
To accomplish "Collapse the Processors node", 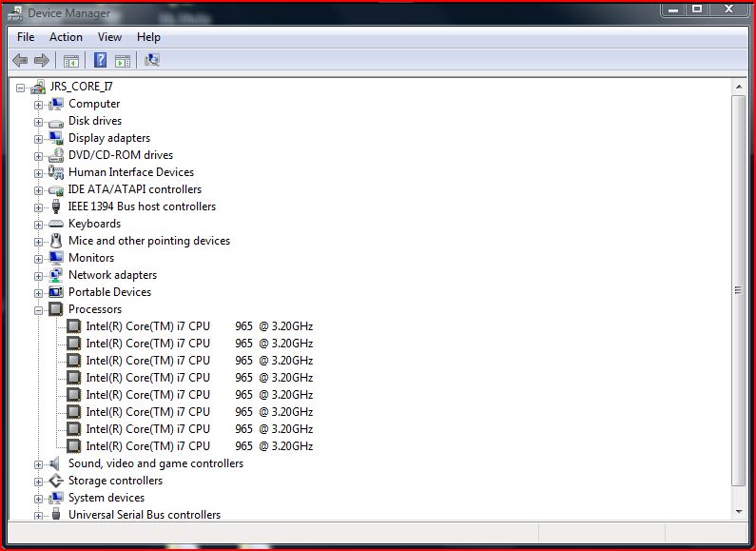I will point(38,310).
